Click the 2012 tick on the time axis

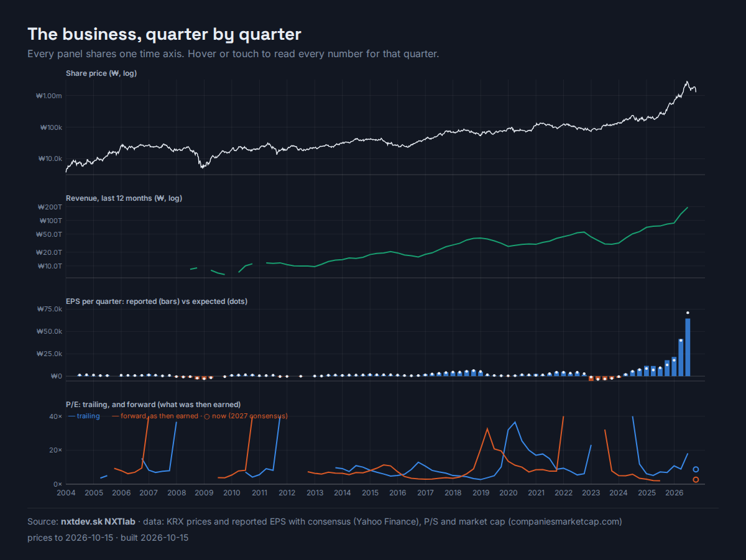pyautogui.click(x=287, y=493)
